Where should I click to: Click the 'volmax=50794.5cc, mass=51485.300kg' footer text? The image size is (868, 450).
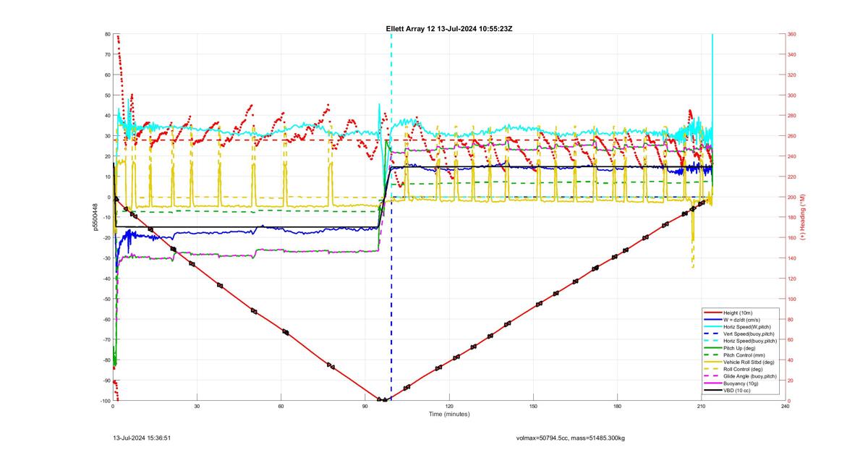click(571, 438)
